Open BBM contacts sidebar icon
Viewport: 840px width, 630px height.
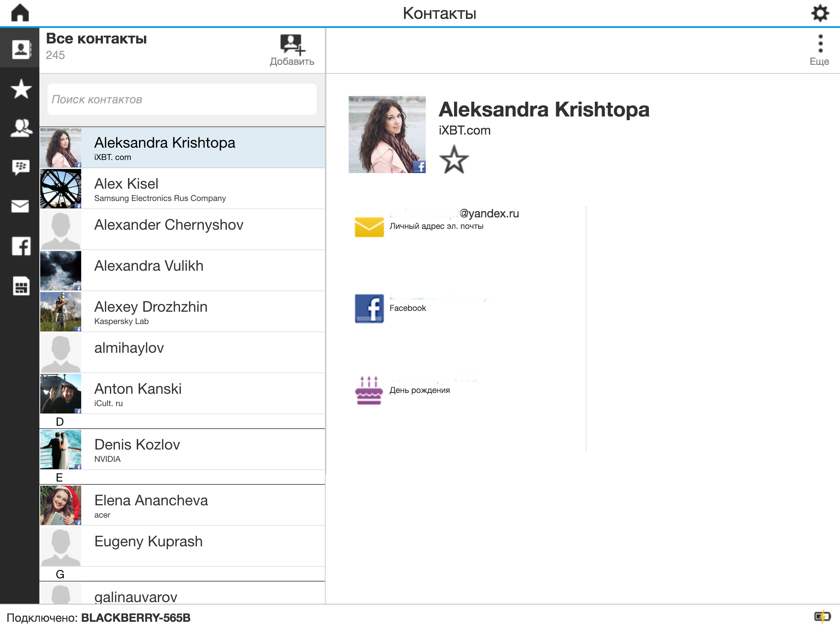pyautogui.click(x=21, y=167)
